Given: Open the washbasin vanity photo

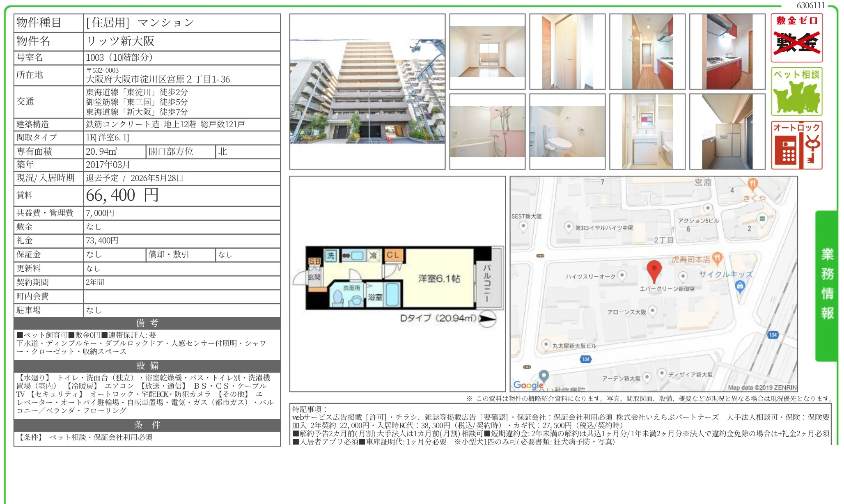Looking at the screenshot, I should pos(647,131).
